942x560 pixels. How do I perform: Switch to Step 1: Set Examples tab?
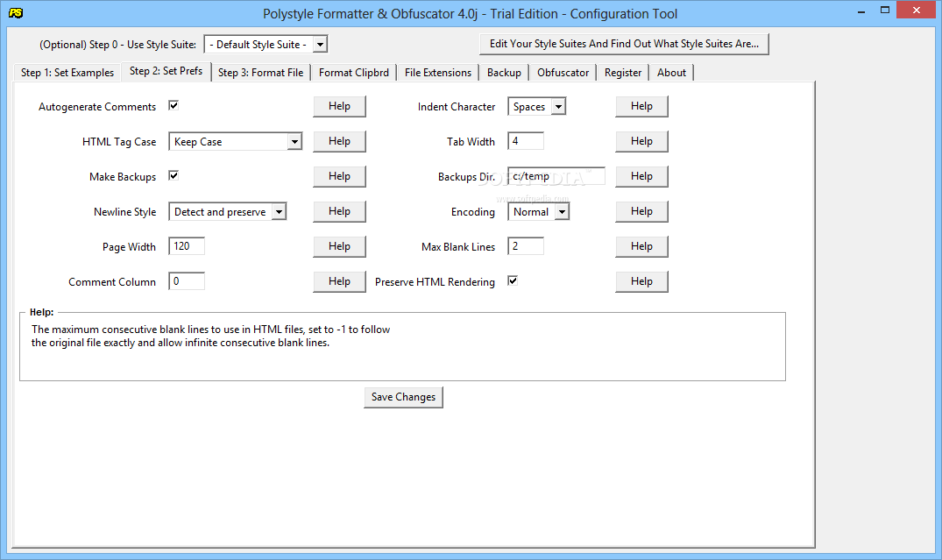pos(67,73)
